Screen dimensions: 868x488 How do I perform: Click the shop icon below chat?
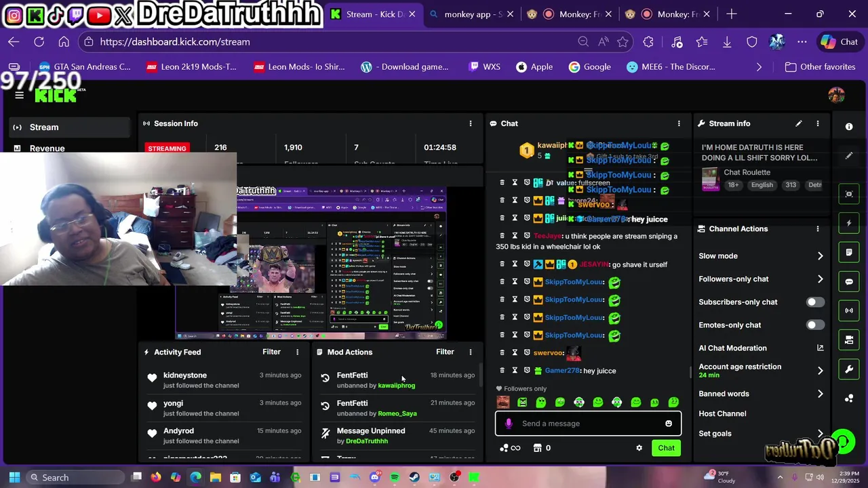click(538, 448)
